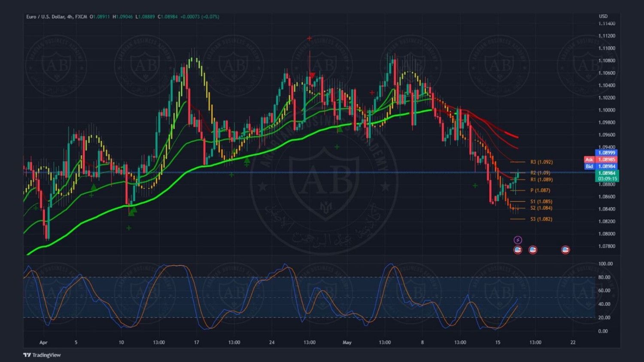Click the 60.00 oscillator scale label

point(604,291)
